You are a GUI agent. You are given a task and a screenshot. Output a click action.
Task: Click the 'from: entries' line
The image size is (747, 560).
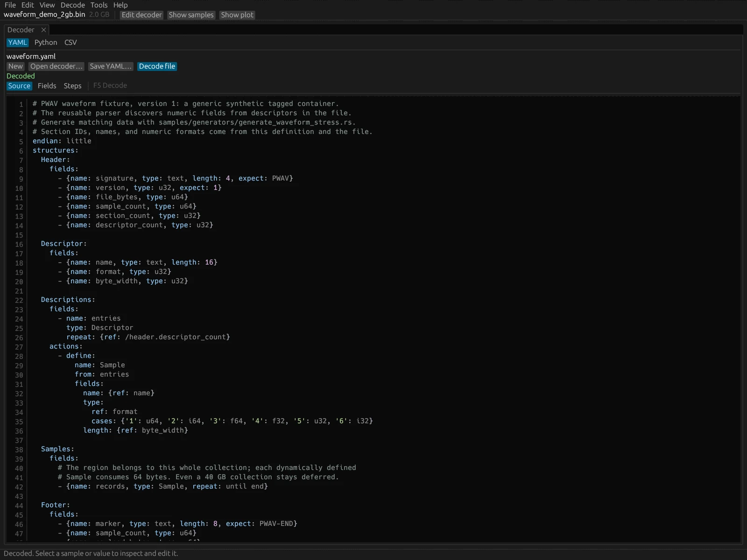tap(102, 374)
